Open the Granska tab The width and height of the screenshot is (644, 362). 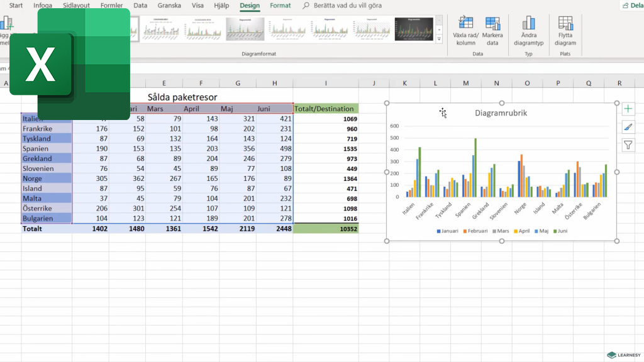point(169,5)
